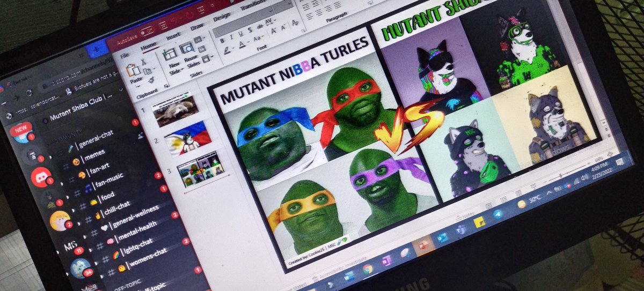The image size is (644, 291).
Task: Click the MG server icon in Discord
Action: click(x=71, y=246)
